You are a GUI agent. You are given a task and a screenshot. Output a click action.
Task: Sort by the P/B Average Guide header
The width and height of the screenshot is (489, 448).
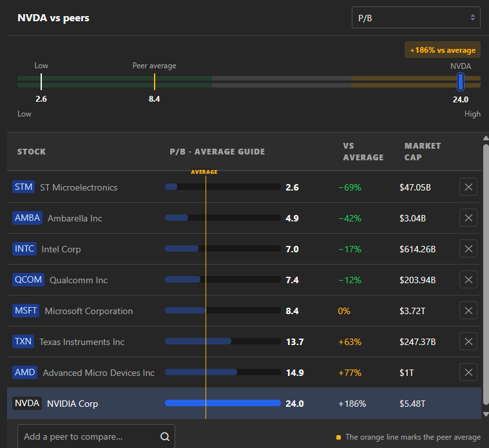point(217,152)
